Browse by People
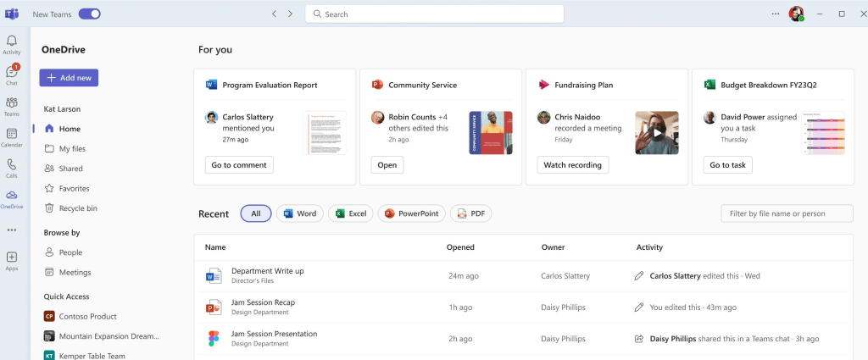 click(x=71, y=252)
